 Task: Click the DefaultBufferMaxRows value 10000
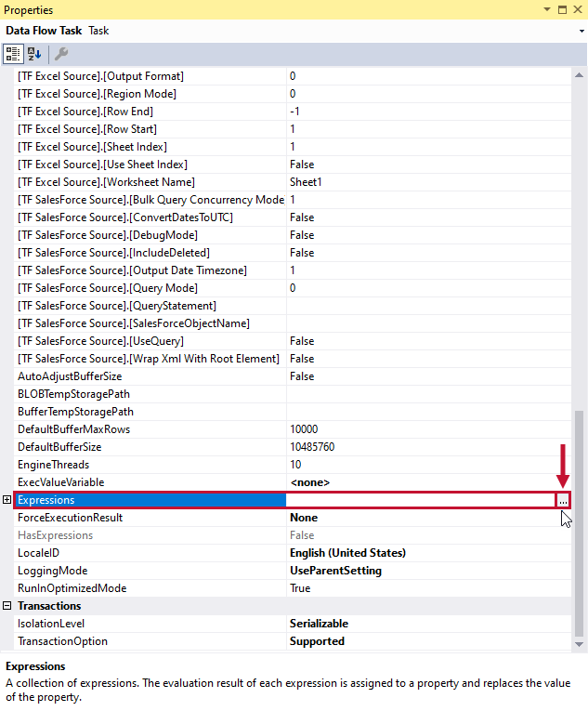click(x=304, y=429)
